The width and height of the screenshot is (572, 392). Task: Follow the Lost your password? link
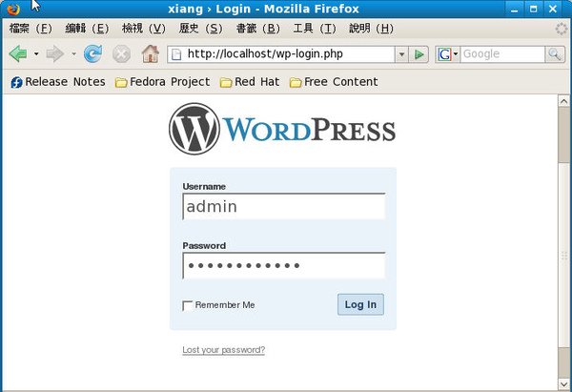coord(224,350)
